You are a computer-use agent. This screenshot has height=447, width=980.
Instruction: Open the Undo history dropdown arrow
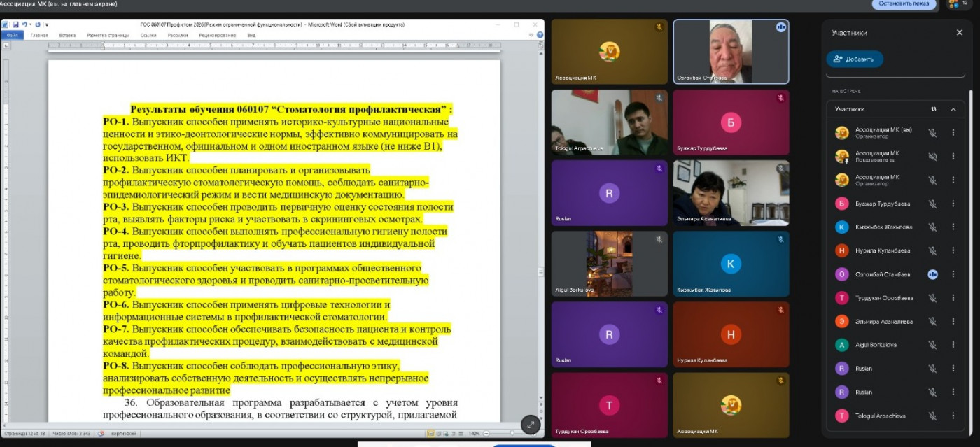pos(29,24)
